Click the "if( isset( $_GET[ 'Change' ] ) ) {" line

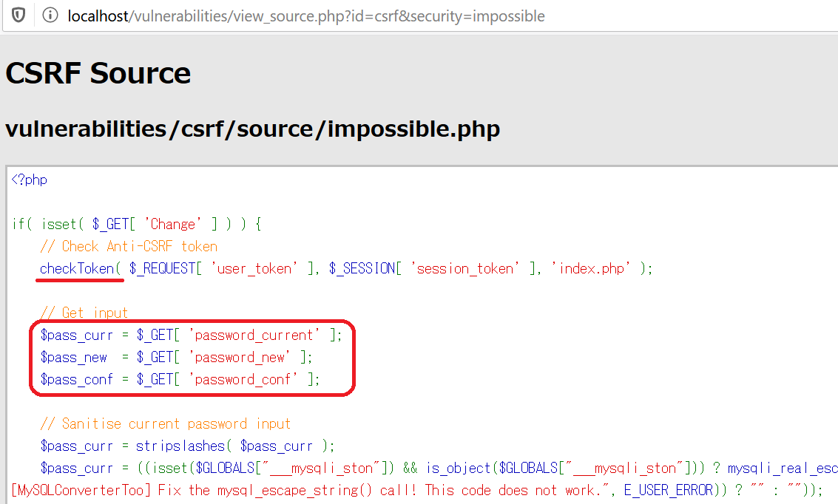tap(136, 224)
